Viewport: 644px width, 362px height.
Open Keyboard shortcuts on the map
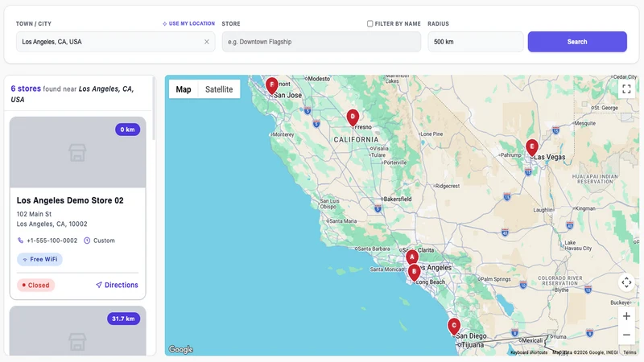(529, 352)
